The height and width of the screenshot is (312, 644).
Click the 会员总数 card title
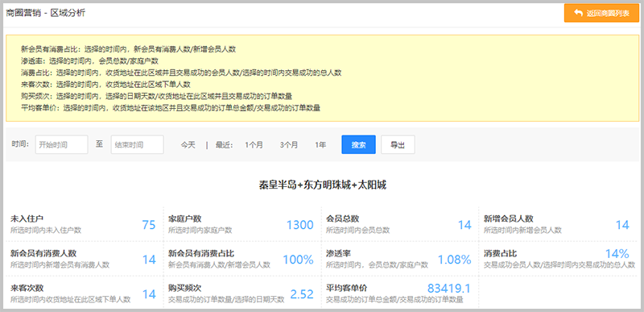[343, 218]
